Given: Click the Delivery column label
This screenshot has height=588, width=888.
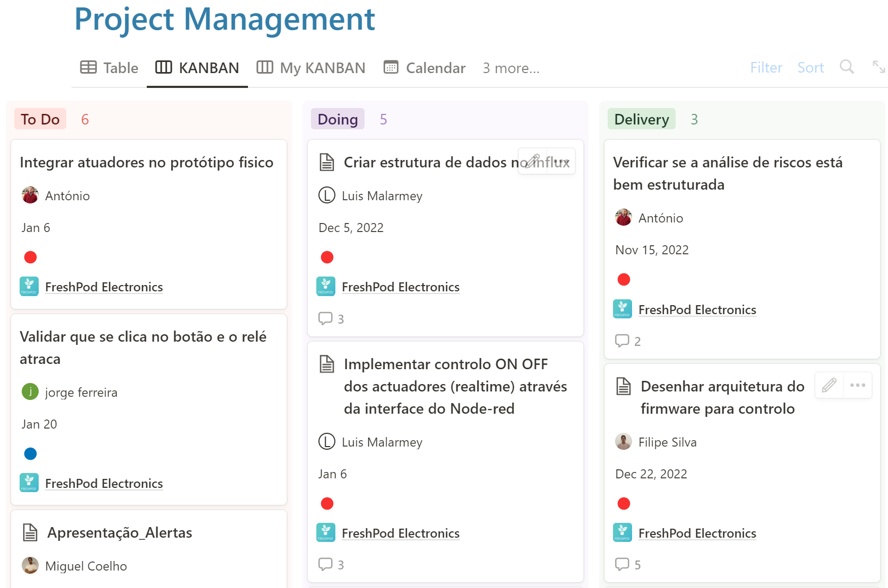Looking at the screenshot, I should click(642, 119).
